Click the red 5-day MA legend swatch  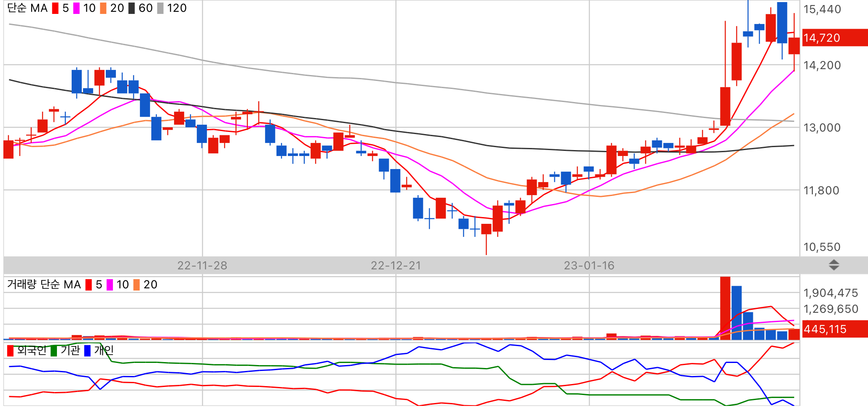click(55, 8)
